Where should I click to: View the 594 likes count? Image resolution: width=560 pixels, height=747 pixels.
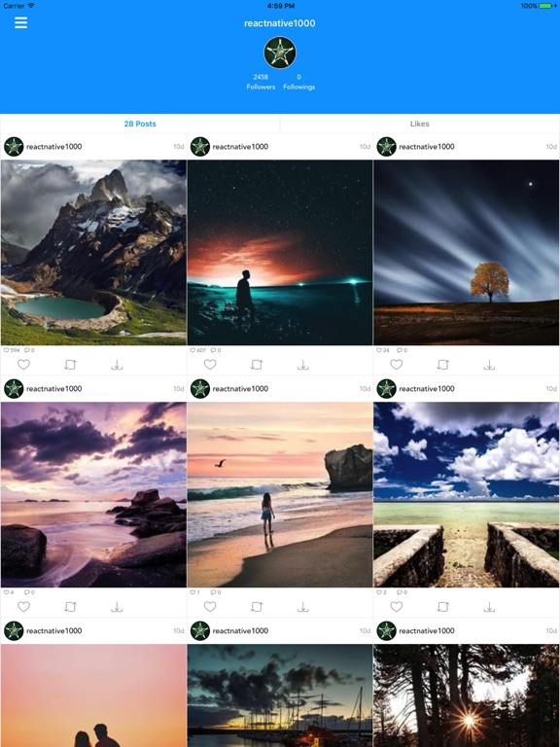tap(12, 350)
